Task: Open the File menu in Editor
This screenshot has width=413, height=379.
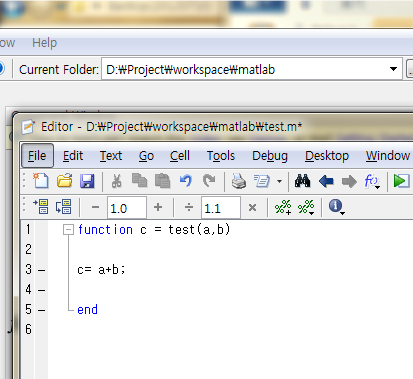Action: click(37, 156)
